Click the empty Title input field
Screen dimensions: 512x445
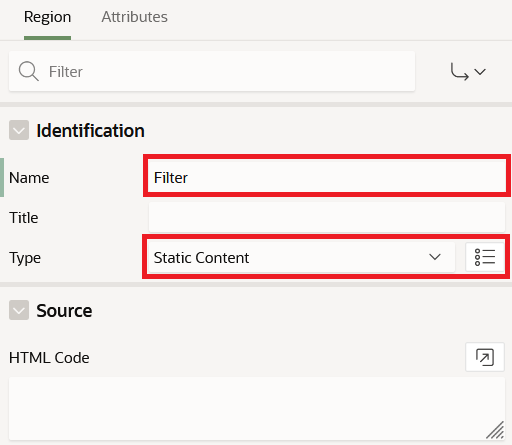pyautogui.click(x=327, y=217)
